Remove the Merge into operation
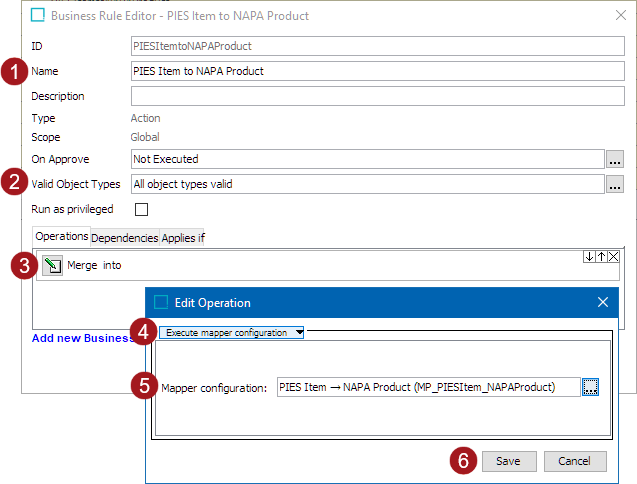This screenshot has height=484, width=637. pyautogui.click(x=613, y=256)
